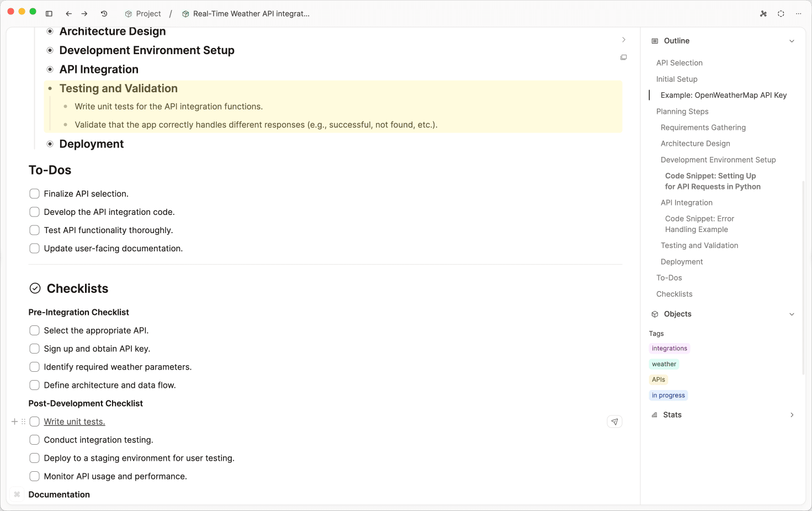
Task: Click the 'weather' tag swatch
Action: pyautogui.click(x=664, y=364)
